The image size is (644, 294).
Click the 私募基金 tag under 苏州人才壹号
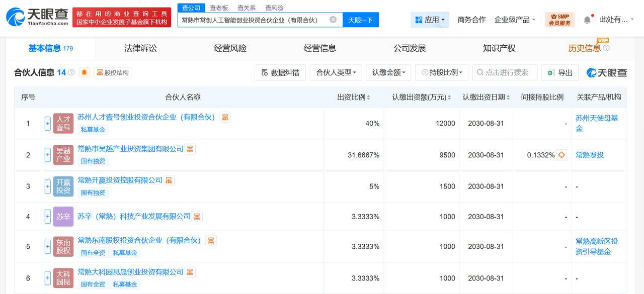click(93, 130)
